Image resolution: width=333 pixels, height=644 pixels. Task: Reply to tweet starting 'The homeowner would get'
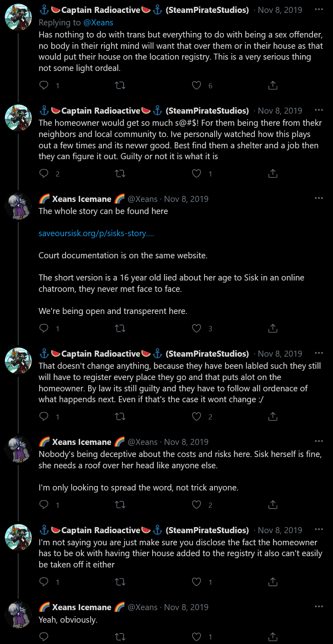44,173
